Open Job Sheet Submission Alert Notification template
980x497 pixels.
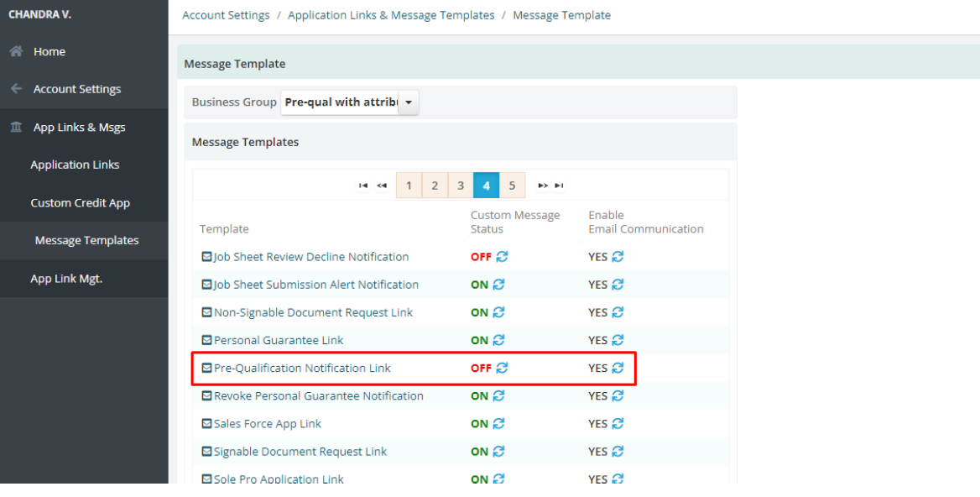point(316,285)
